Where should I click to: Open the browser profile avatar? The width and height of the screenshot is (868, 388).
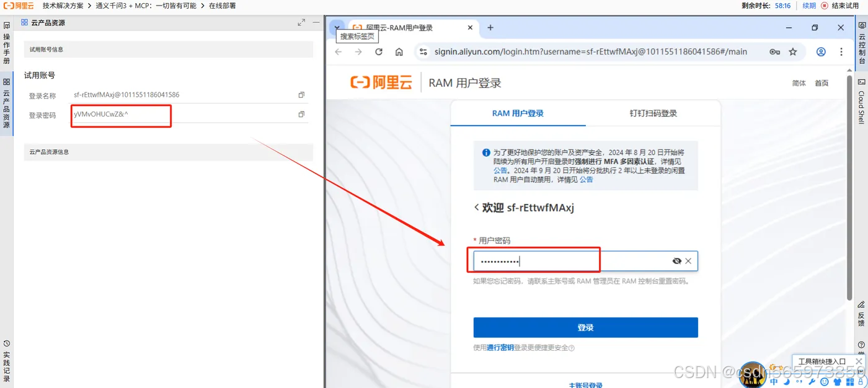coord(821,52)
